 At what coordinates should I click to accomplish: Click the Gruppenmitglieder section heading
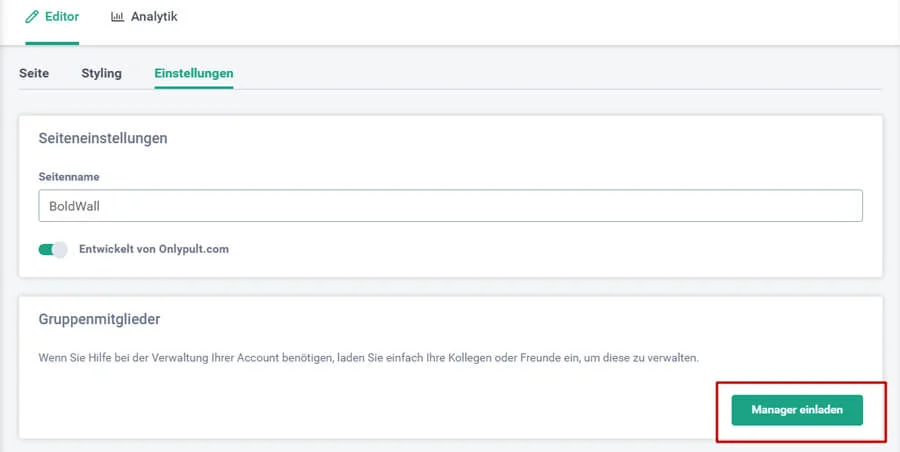pyautogui.click(x=100, y=320)
